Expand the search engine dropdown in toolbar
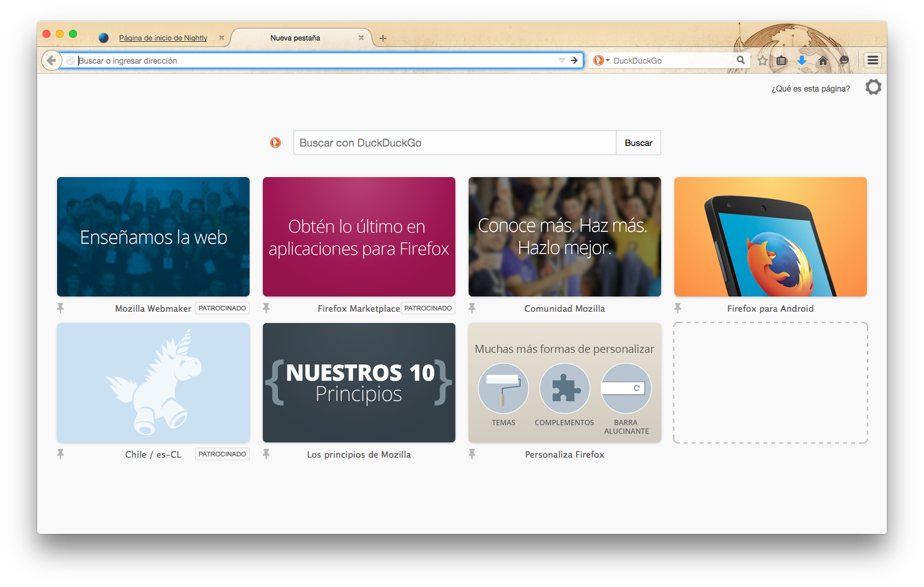 [x=601, y=60]
